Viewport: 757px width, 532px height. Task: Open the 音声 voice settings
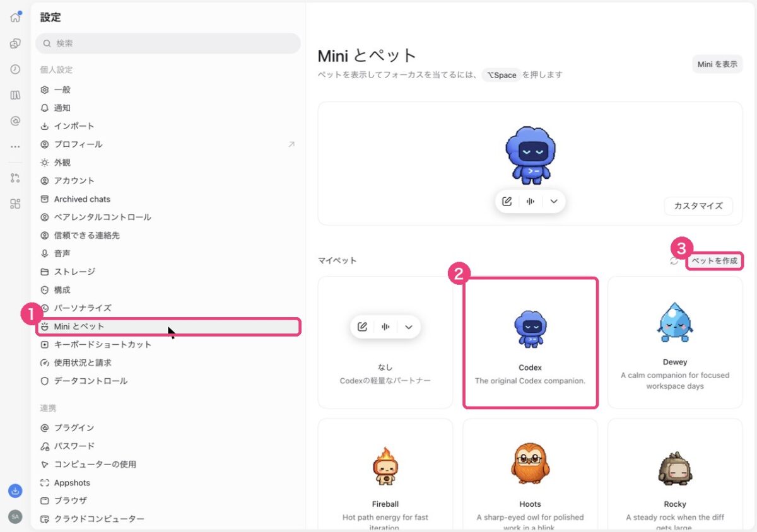[x=168, y=253]
